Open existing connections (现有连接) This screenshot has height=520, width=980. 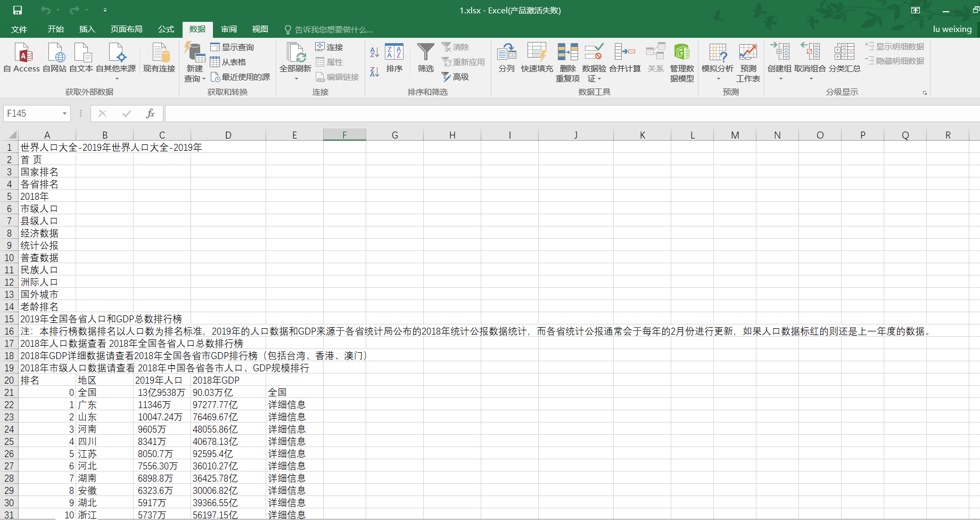pos(159,58)
